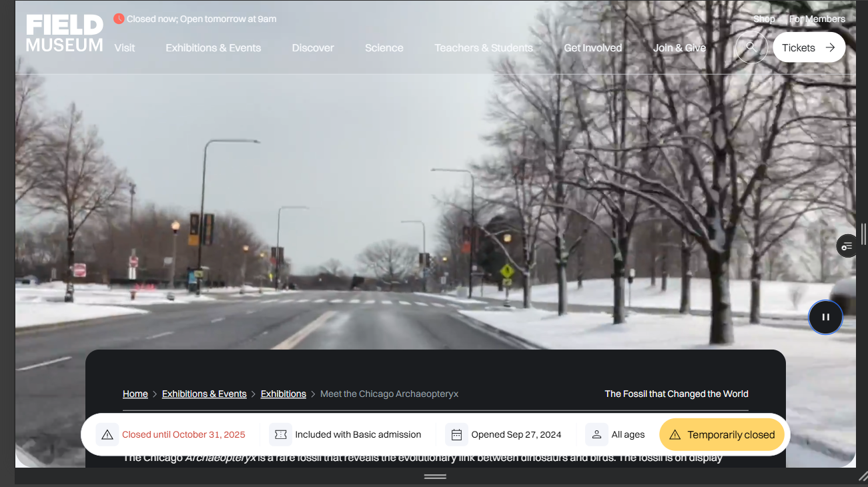The image size is (868, 487).
Task: Click 'The Fossil that Changed the World' text
Action: click(x=677, y=394)
